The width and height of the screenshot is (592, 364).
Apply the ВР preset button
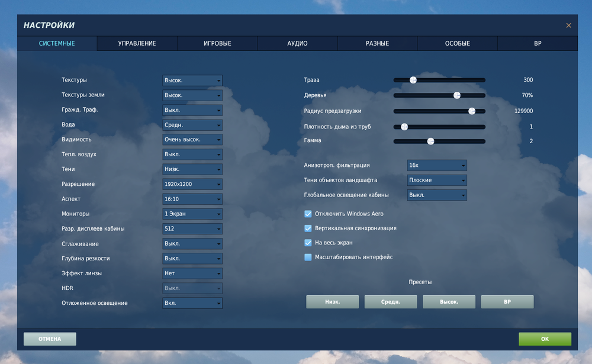507,302
